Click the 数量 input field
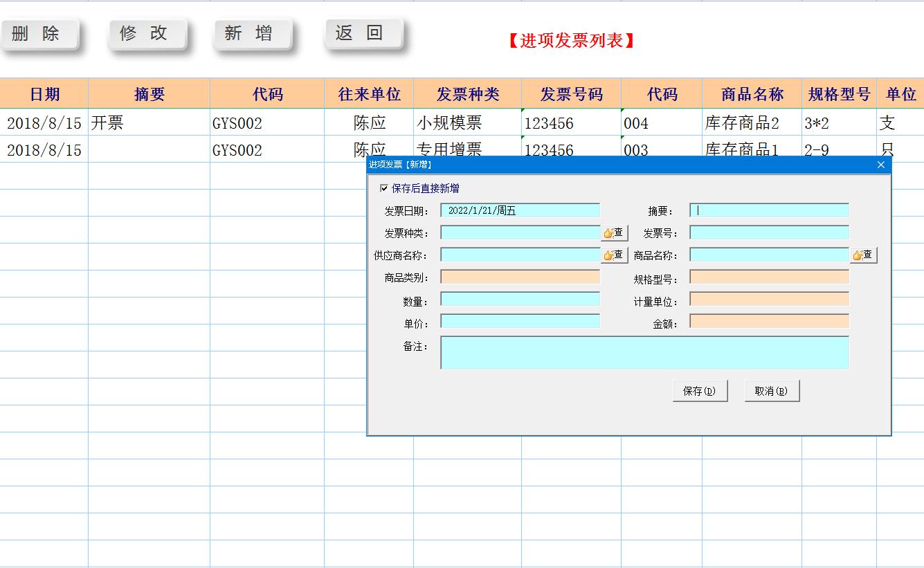The image size is (924, 568). click(x=520, y=299)
